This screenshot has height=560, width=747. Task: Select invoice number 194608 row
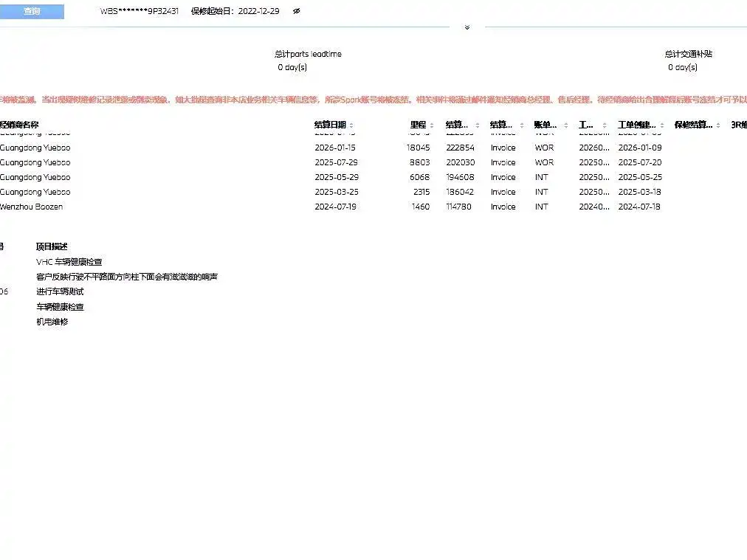coord(460,177)
